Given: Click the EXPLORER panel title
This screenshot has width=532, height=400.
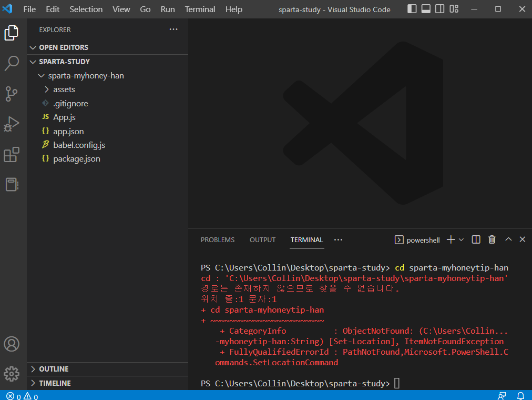Looking at the screenshot, I should coord(55,30).
